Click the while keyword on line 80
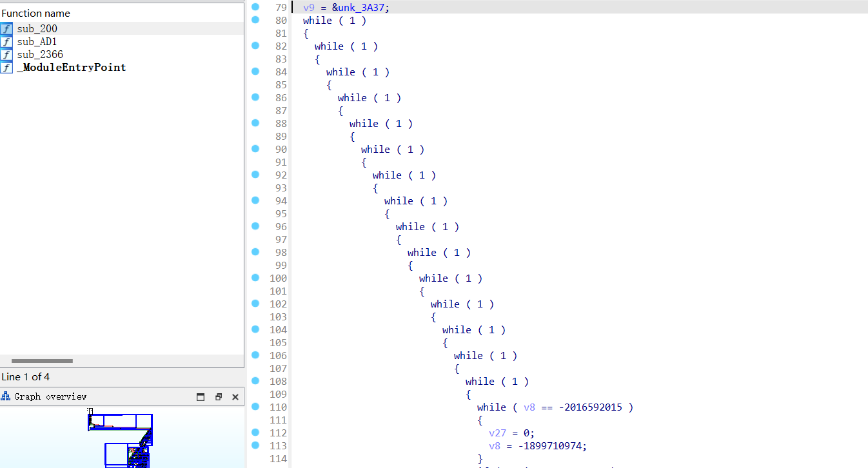This screenshot has width=868, height=468. [x=317, y=21]
